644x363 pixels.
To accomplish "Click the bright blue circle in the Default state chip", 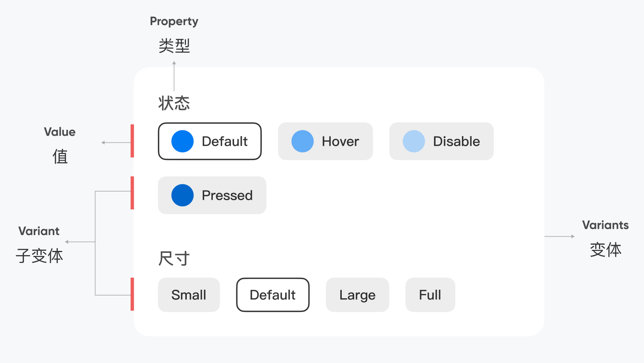I will [183, 141].
